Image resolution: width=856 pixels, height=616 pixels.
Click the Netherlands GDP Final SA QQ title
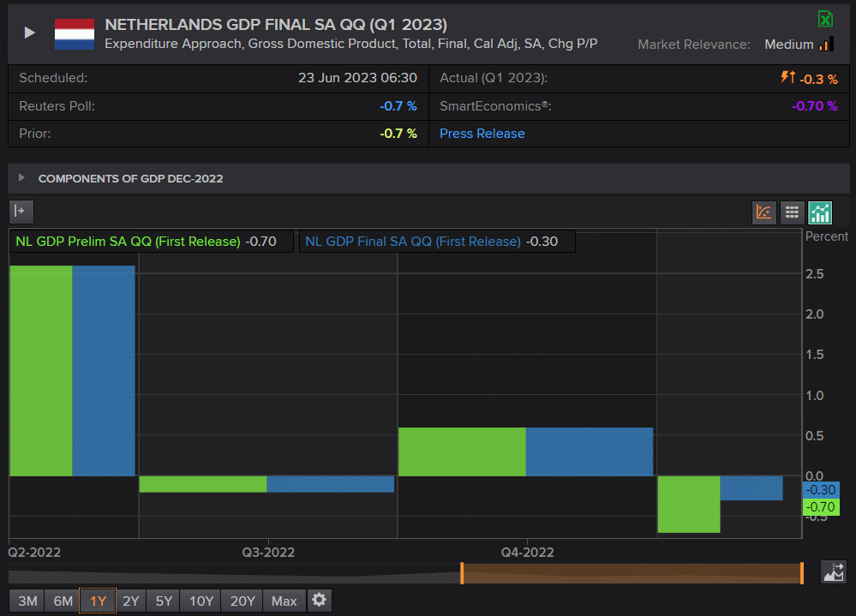point(276,25)
